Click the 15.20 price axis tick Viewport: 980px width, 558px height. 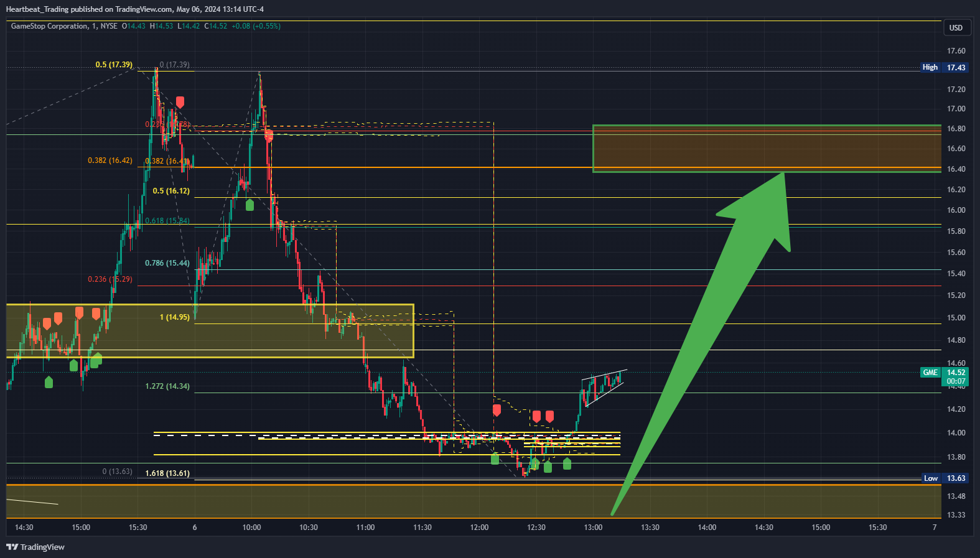[956, 295]
